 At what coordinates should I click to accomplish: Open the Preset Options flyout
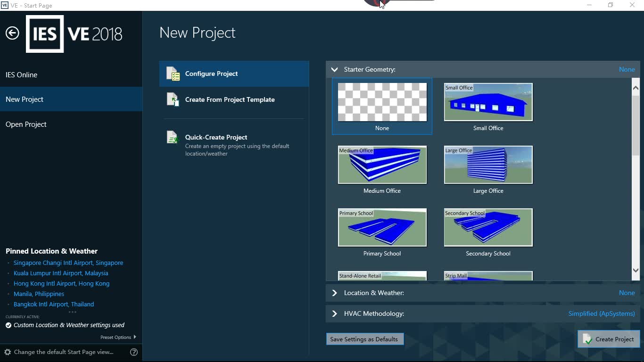tap(118, 337)
